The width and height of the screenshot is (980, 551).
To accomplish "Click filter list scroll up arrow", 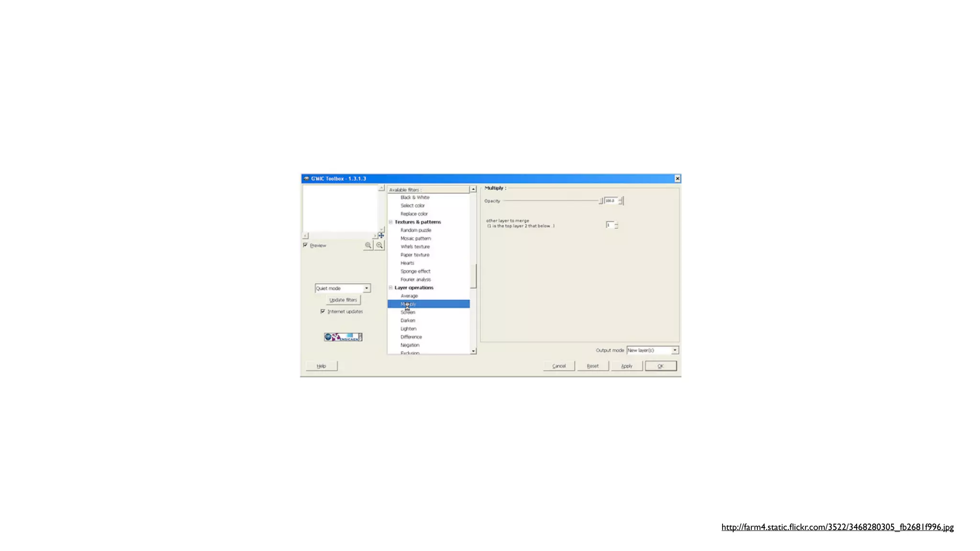I will pyautogui.click(x=473, y=189).
